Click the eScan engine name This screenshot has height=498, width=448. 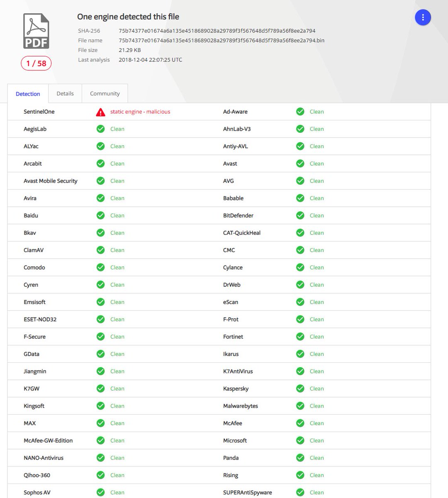231,302
